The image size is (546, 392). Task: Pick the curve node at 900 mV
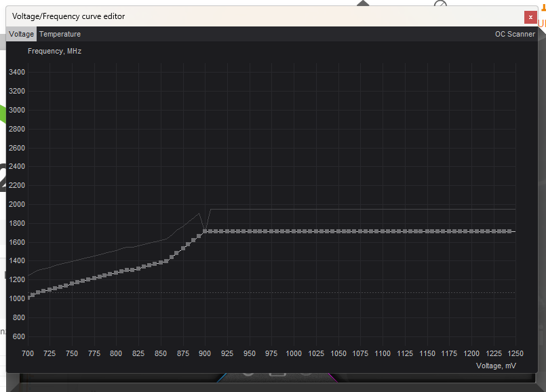pos(205,231)
